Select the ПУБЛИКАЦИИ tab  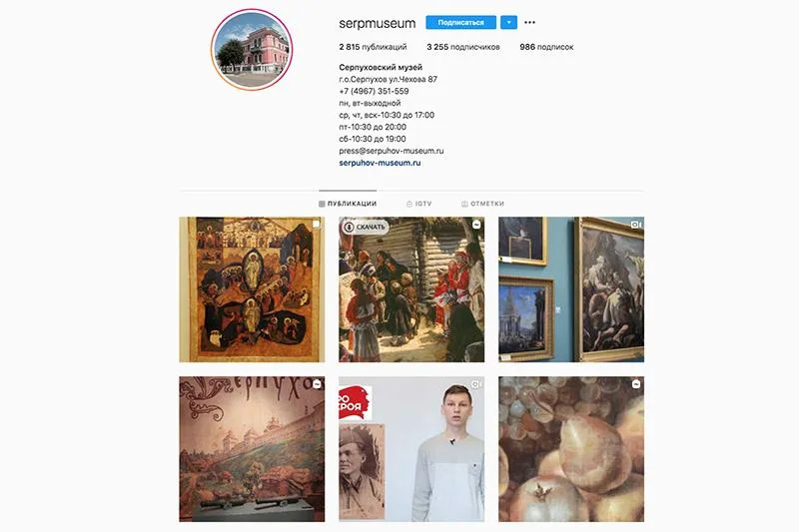tap(348, 204)
